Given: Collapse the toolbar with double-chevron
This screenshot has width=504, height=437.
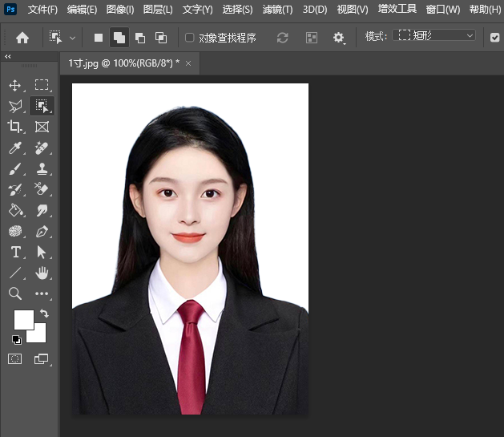Looking at the screenshot, I should (8, 57).
